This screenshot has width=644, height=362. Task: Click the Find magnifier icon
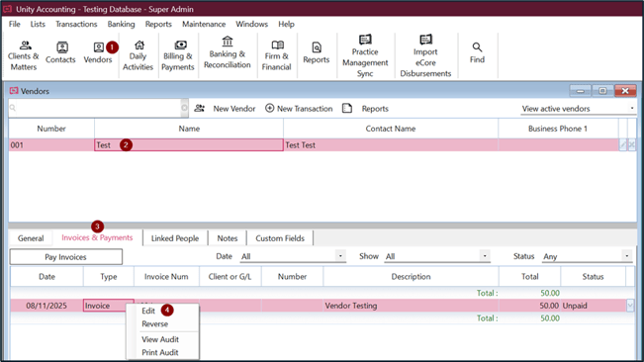(477, 47)
